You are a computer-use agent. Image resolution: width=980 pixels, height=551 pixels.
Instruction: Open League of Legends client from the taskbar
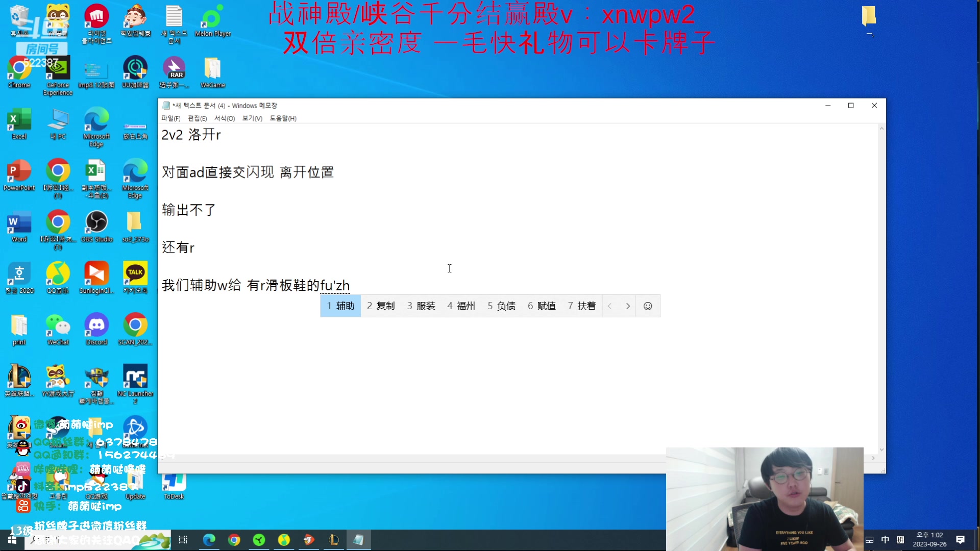tap(334, 540)
